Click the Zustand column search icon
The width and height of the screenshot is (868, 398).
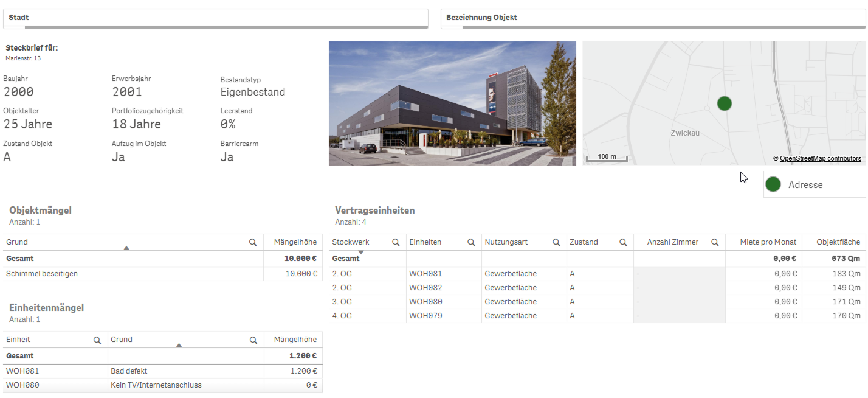click(623, 242)
